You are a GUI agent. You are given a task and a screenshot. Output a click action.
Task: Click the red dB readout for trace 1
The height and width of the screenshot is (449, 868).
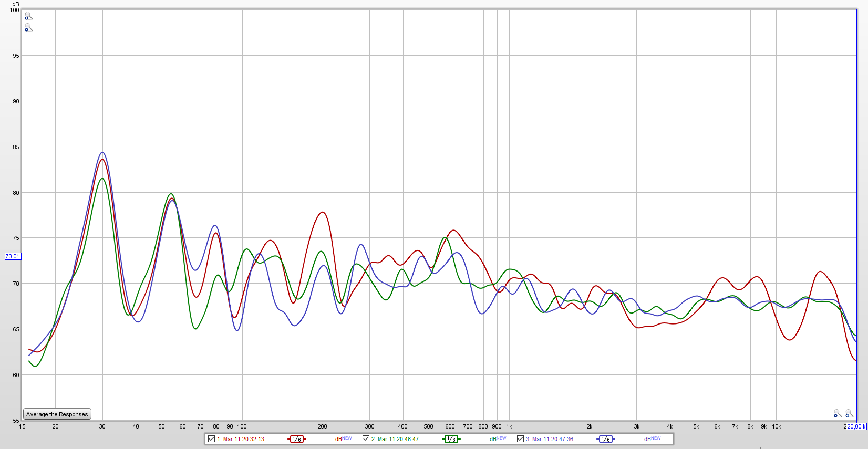coord(339,439)
